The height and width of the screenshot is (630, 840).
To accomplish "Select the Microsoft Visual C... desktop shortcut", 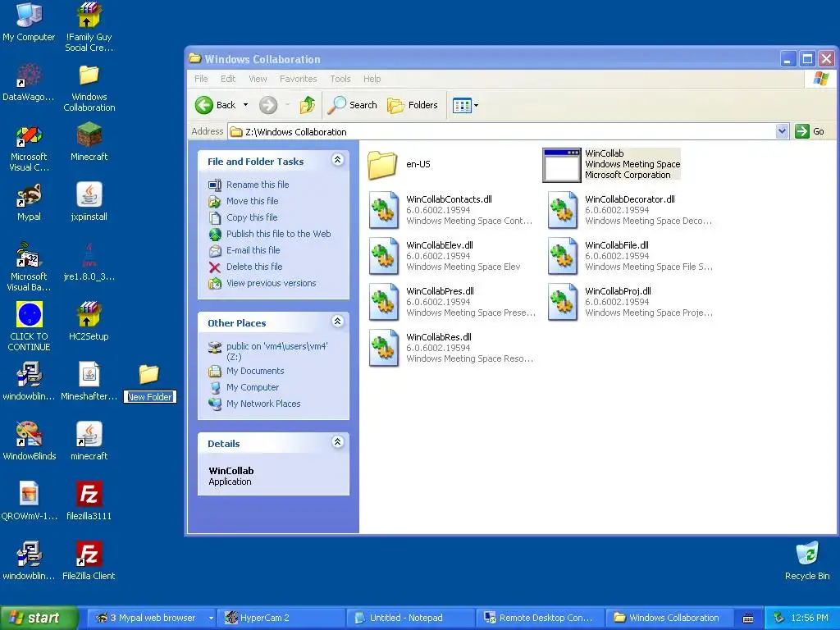I will click(29, 135).
